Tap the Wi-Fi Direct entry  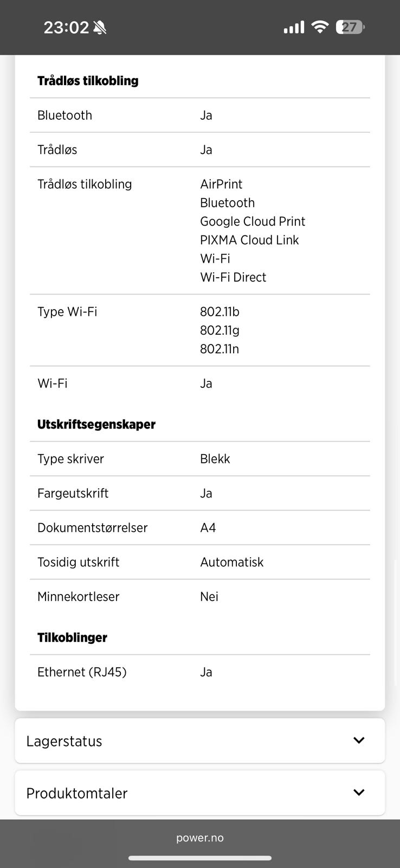click(233, 277)
